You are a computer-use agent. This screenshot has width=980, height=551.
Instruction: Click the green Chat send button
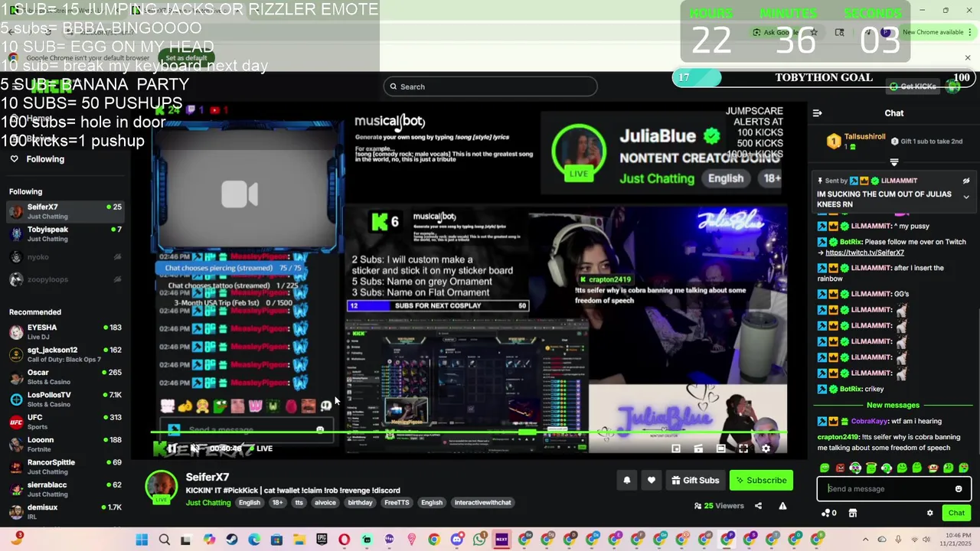click(x=956, y=514)
